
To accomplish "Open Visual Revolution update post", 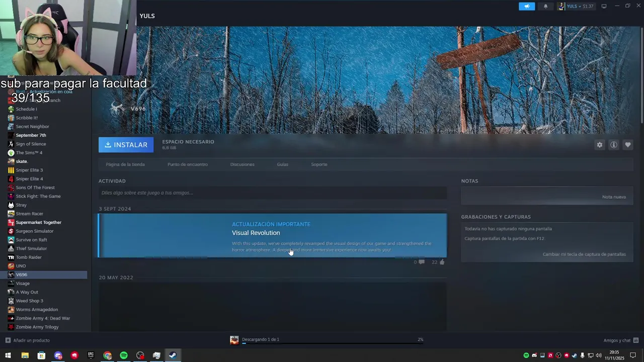I will [x=272, y=236].
